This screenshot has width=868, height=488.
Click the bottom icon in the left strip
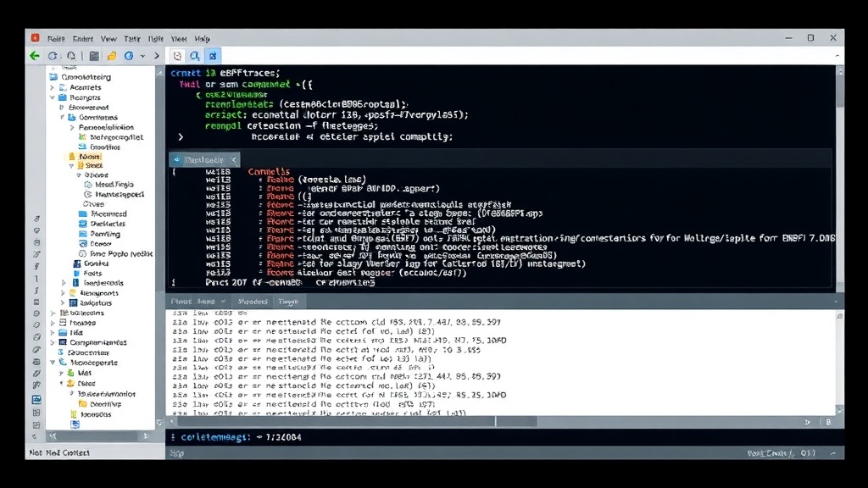tap(35, 436)
